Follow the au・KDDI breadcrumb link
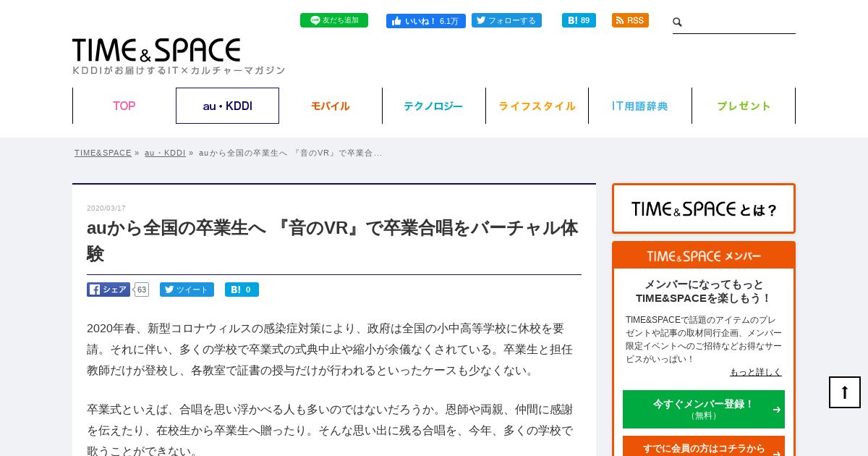The image size is (868, 456). click(165, 153)
